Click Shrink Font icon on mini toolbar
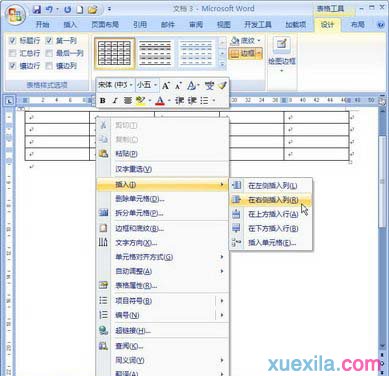The width and height of the screenshot is (389, 376). tap(178, 86)
